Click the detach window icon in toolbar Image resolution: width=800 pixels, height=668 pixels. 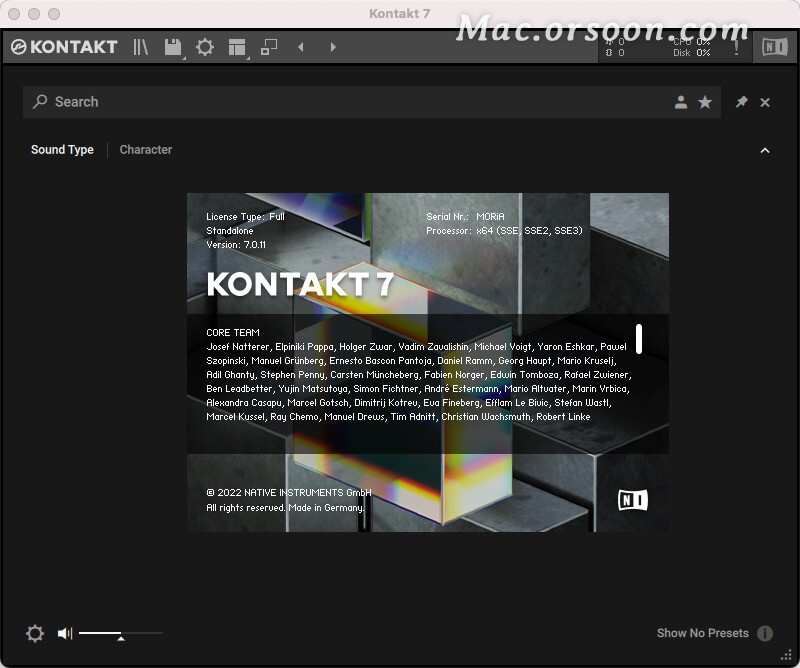pos(271,46)
